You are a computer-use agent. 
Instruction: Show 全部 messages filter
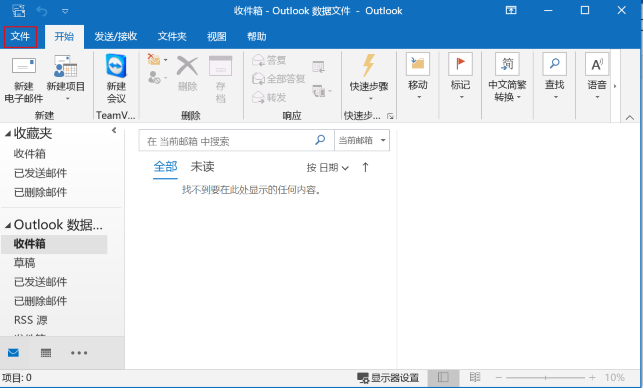coord(165,167)
